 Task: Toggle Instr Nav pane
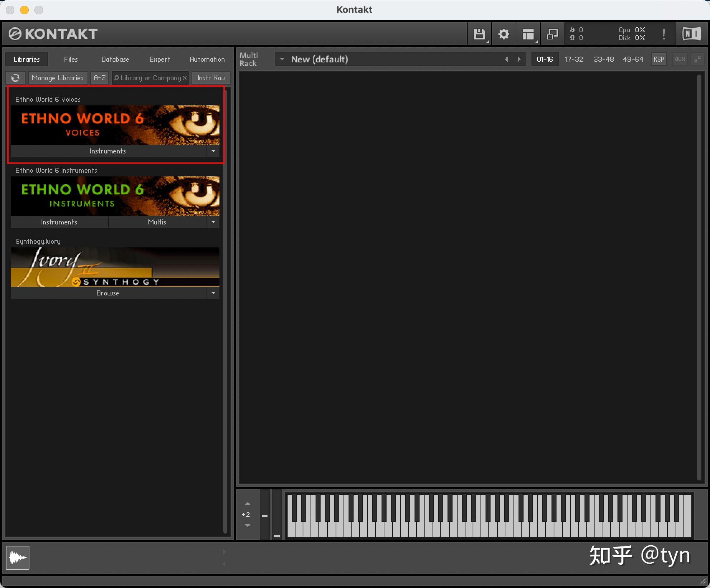coord(211,78)
